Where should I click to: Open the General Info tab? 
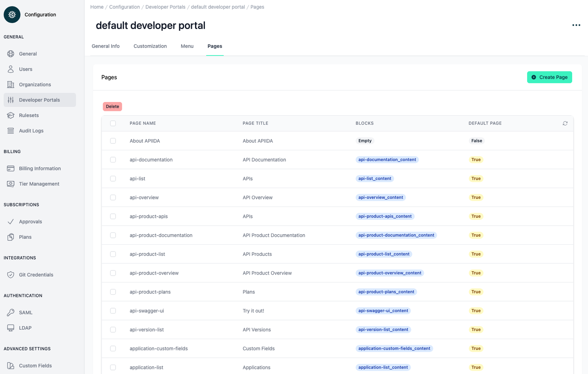point(105,46)
